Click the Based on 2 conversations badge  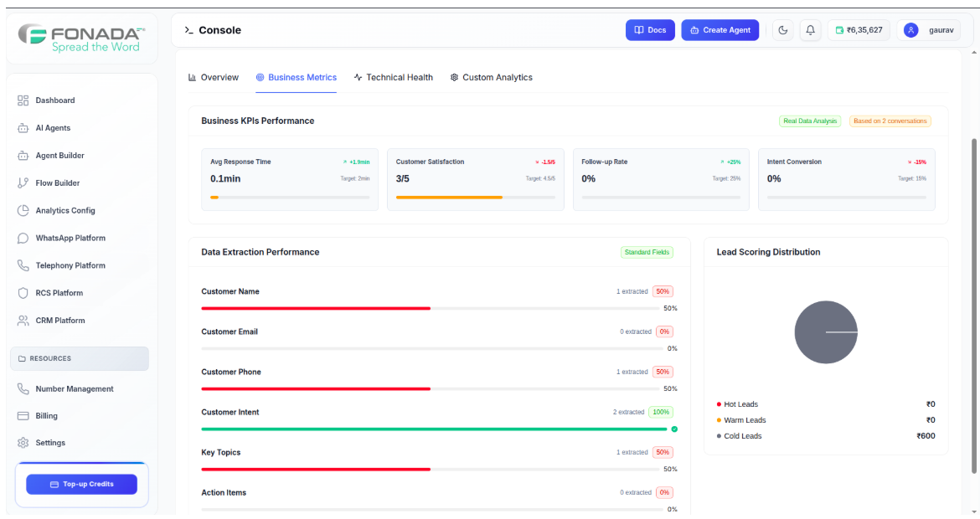tap(890, 121)
